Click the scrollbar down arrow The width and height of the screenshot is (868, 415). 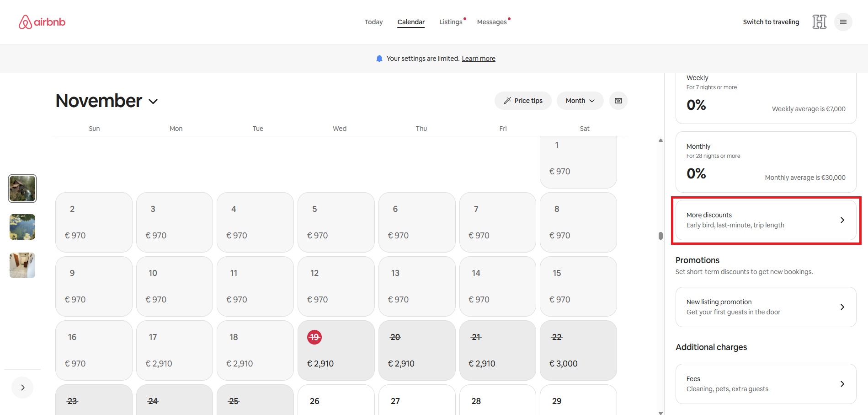(660, 412)
